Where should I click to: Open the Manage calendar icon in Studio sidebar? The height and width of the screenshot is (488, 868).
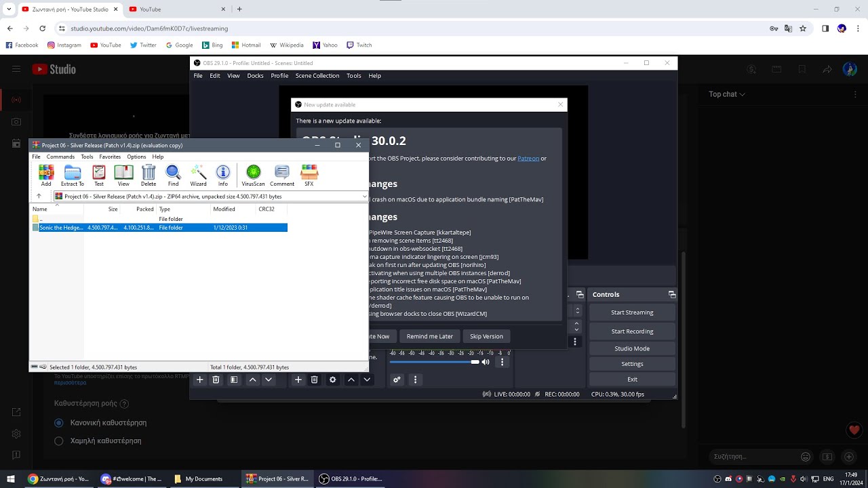click(16, 144)
